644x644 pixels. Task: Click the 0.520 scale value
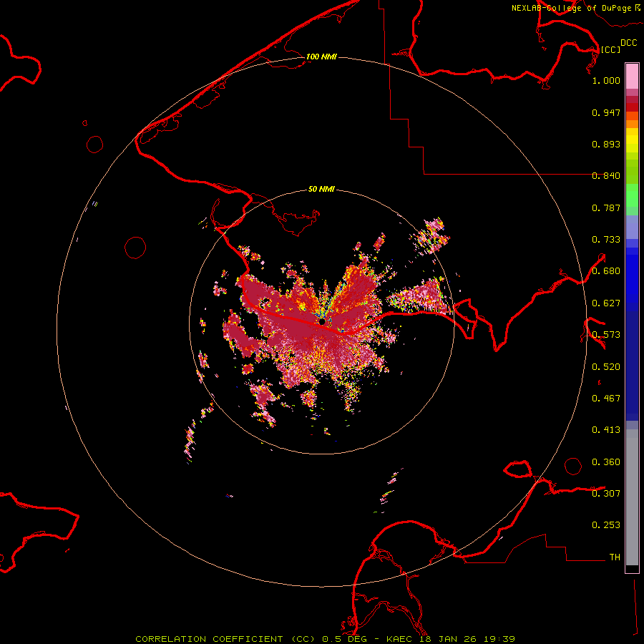606,367
